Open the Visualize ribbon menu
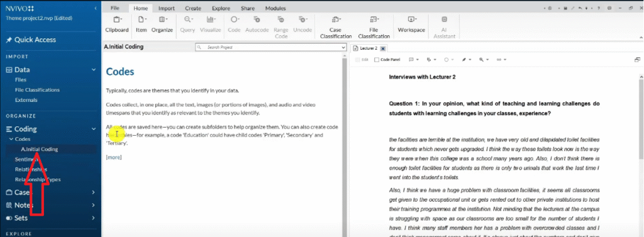 click(211, 25)
